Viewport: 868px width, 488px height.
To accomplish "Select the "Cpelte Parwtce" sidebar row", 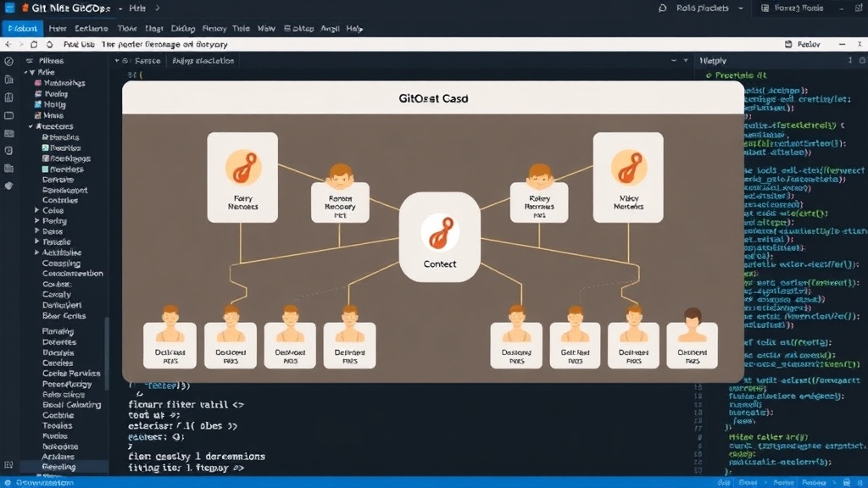I will tap(71, 374).
